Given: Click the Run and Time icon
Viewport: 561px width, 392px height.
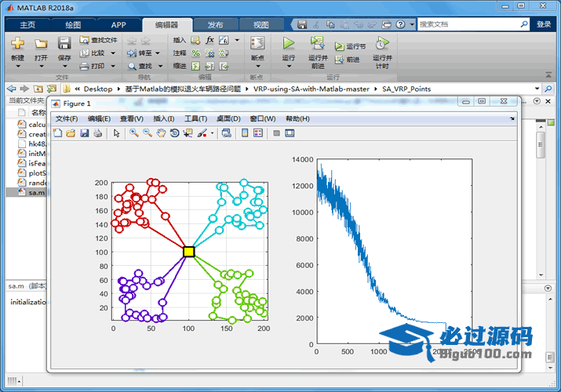Looking at the screenshot, I should [x=382, y=43].
